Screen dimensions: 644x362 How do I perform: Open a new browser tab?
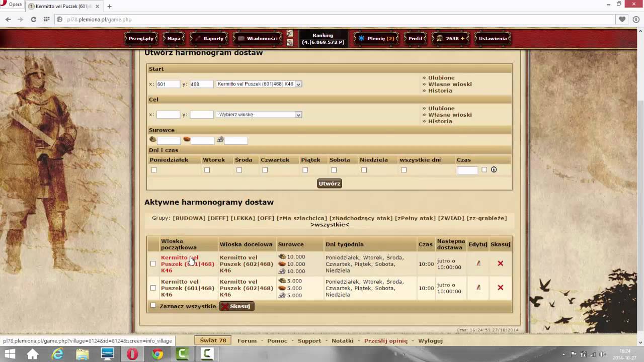109,6
